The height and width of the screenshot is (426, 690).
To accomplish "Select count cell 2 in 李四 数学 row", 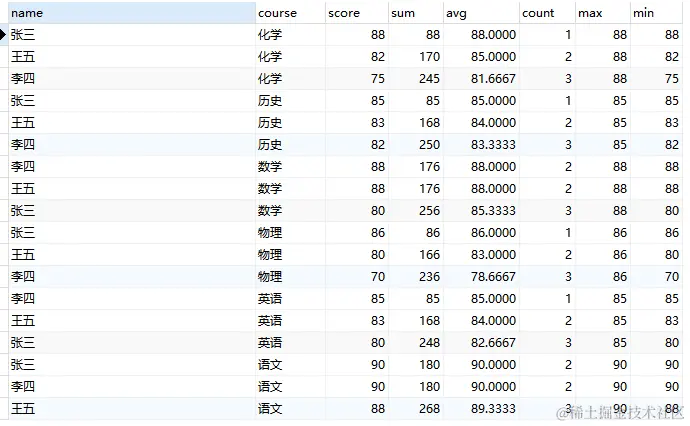I will pos(547,167).
